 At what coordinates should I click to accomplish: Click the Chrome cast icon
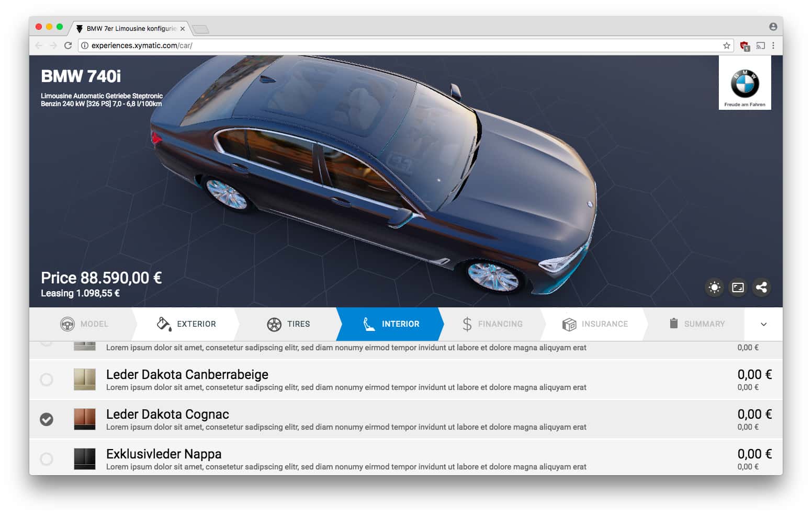coord(760,45)
